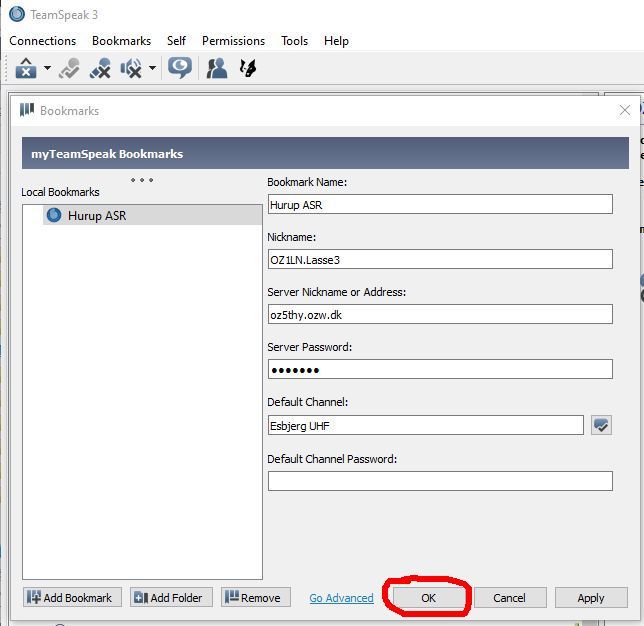The image size is (644, 626).
Task: Click the myTeamSpeak Bookmarks header
Action: pos(325,153)
